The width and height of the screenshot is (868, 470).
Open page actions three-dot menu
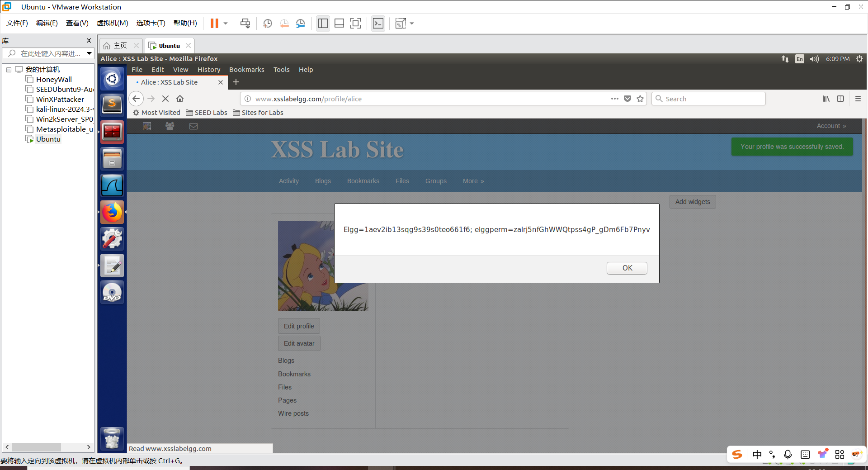pyautogui.click(x=614, y=99)
